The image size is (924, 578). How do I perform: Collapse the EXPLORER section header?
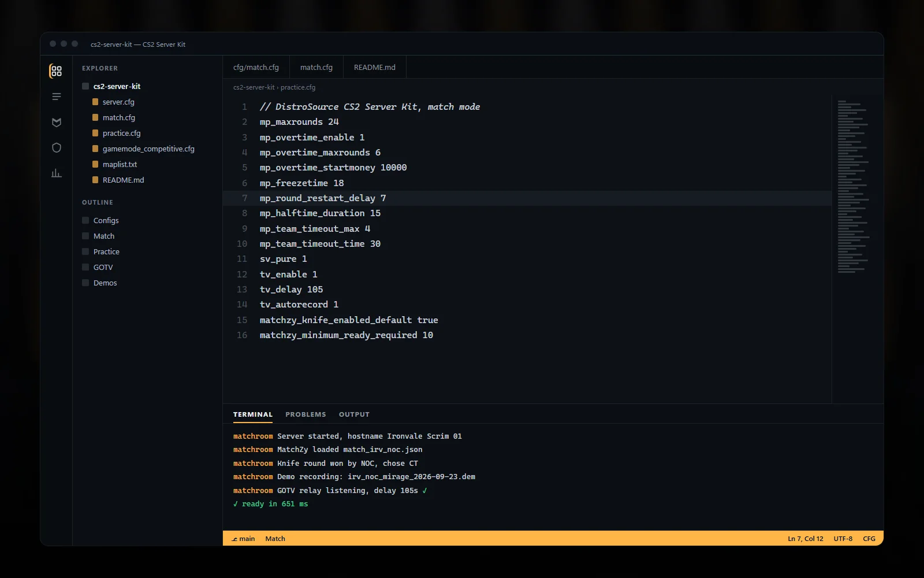click(100, 68)
